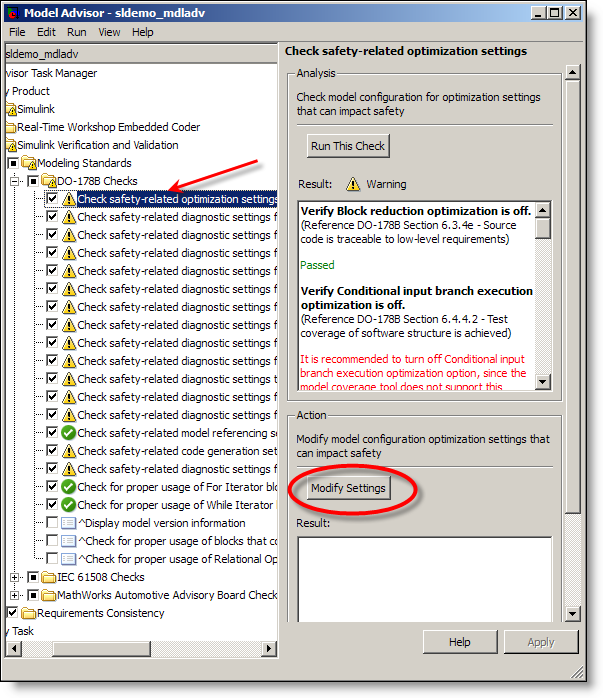Click document icon of Display model version information
Screen dimensions: 603x698
pos(68,523)
